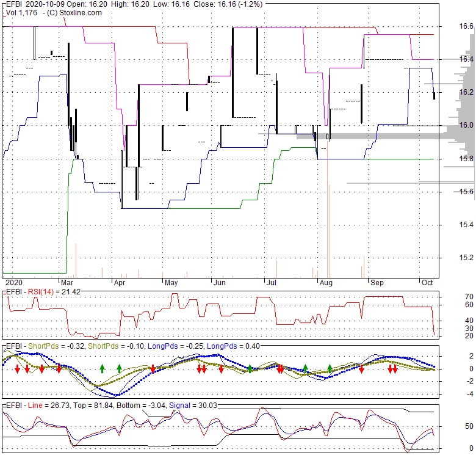Select the LongPds = 0.40 label
Image resolution: width=476 pixels, height=455 pixels.
pos(233,346)
